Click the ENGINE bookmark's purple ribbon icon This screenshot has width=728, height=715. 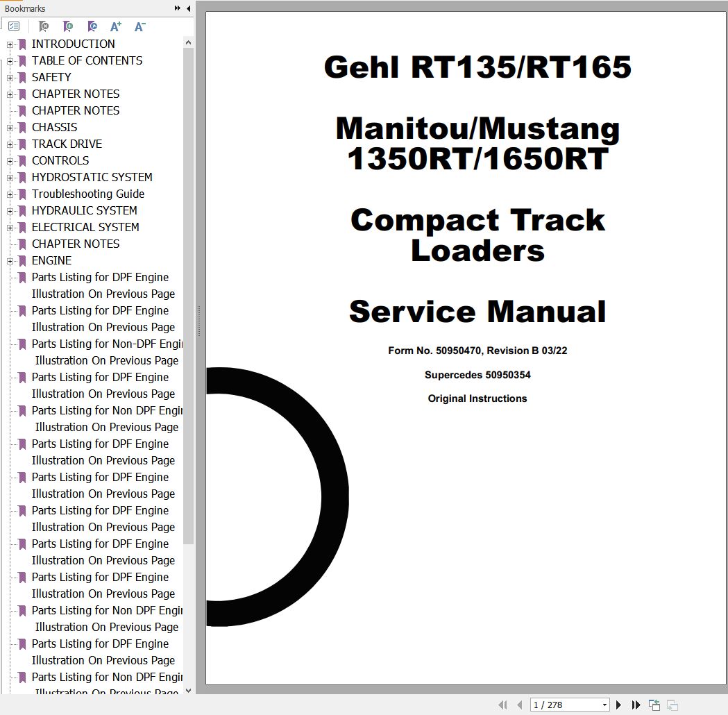click(22, 261)
